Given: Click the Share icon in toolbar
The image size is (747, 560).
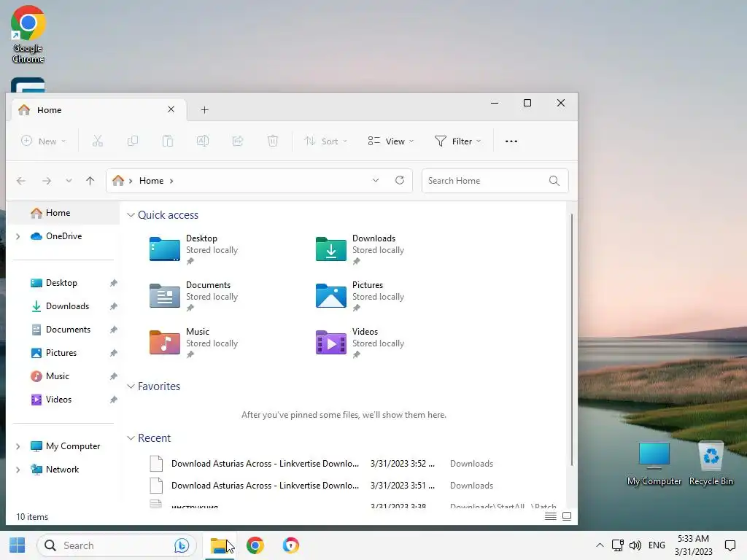Looking at the screenshot, I should [238, 141].
